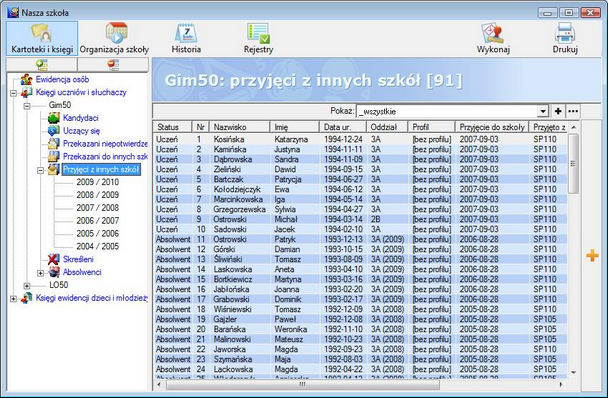Open Kartoteki i księgi section

[42, 38]
